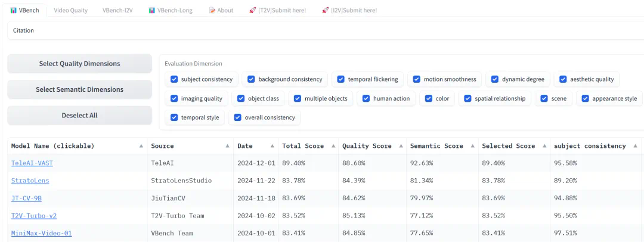Disable the human action dimension checkbox
The image size is (644, 242).
pyautogui.click(x=366, y=98)
